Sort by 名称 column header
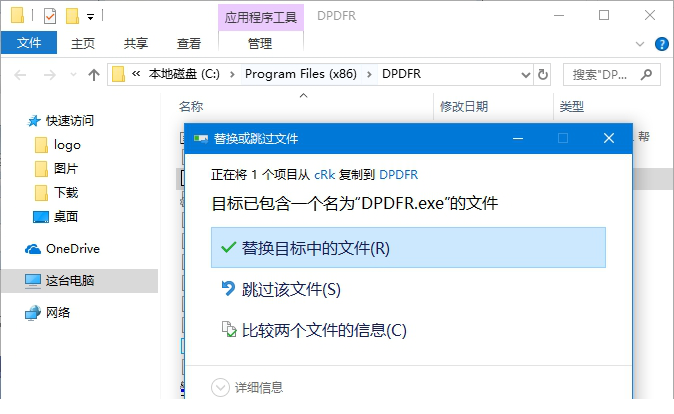 point(191,106)
